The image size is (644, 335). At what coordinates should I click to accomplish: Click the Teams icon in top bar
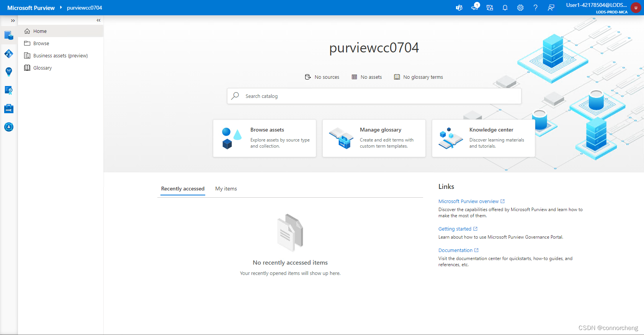(x=459, y=8)
